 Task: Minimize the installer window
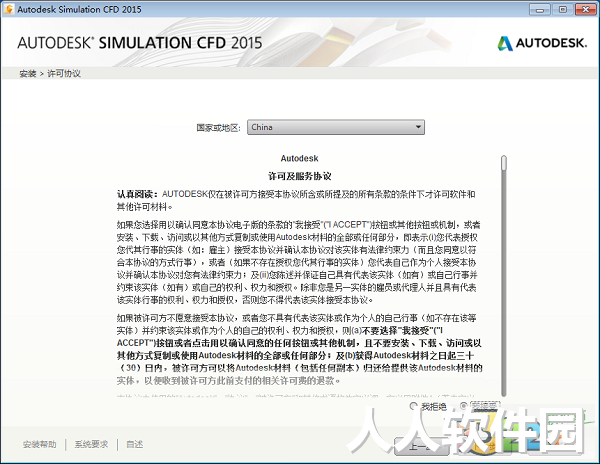(540, 9)
